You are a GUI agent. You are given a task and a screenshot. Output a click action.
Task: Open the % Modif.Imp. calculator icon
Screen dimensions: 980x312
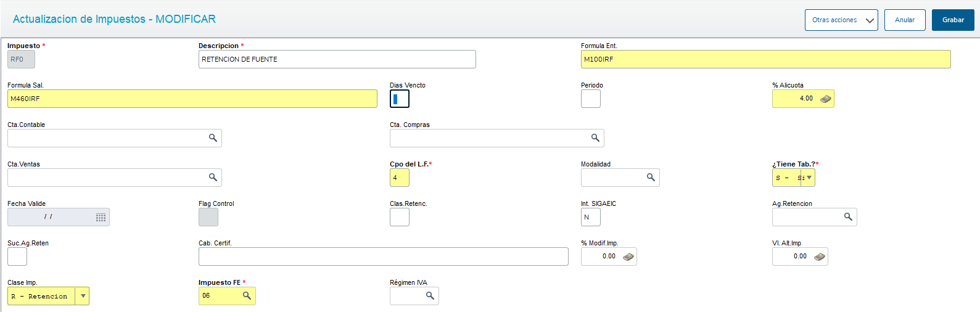click(628, 257)
